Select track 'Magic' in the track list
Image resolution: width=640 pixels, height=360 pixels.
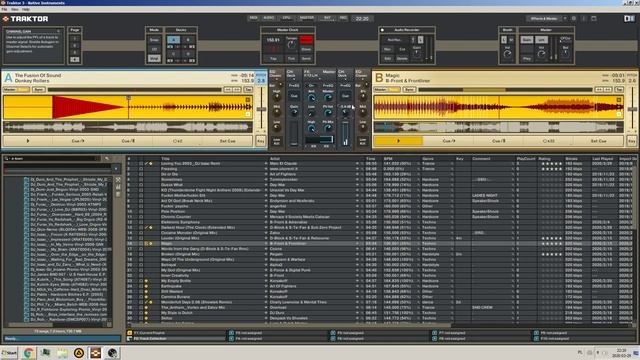[x=166, y=244]
